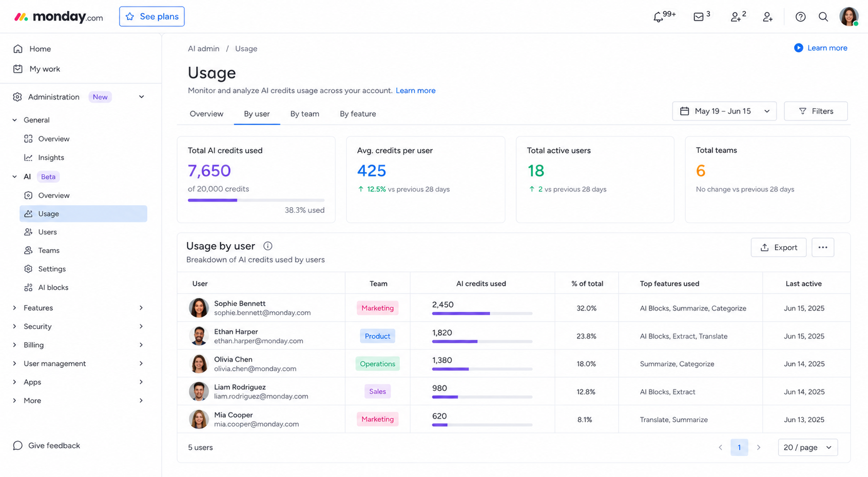Screen dimensions: 868x477
Task: Open Usage in the sidebar
Action: coord(83,214)
